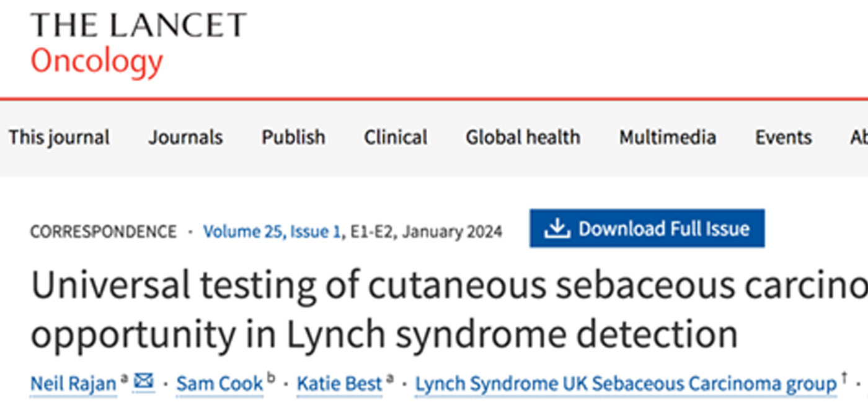This screenshot has height=405, width=868.
Task: Open the This journal menu
Action: click(x=59, y=137)
